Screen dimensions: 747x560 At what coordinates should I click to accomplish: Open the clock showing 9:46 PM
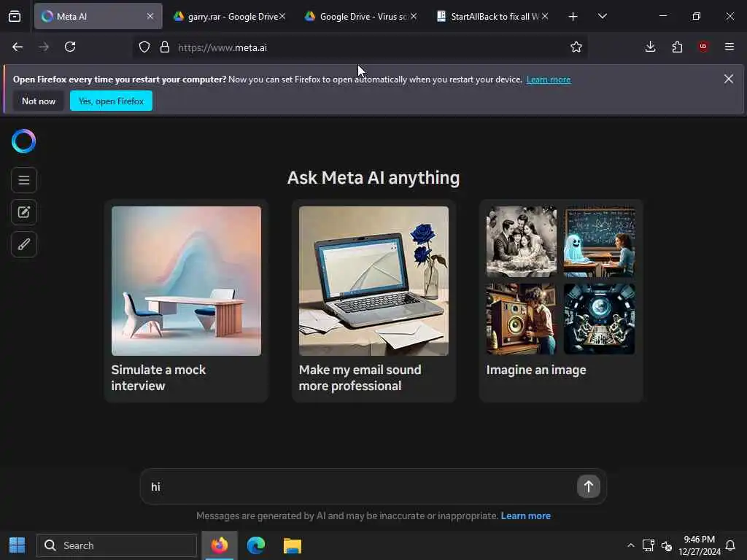tap(700, 545)
